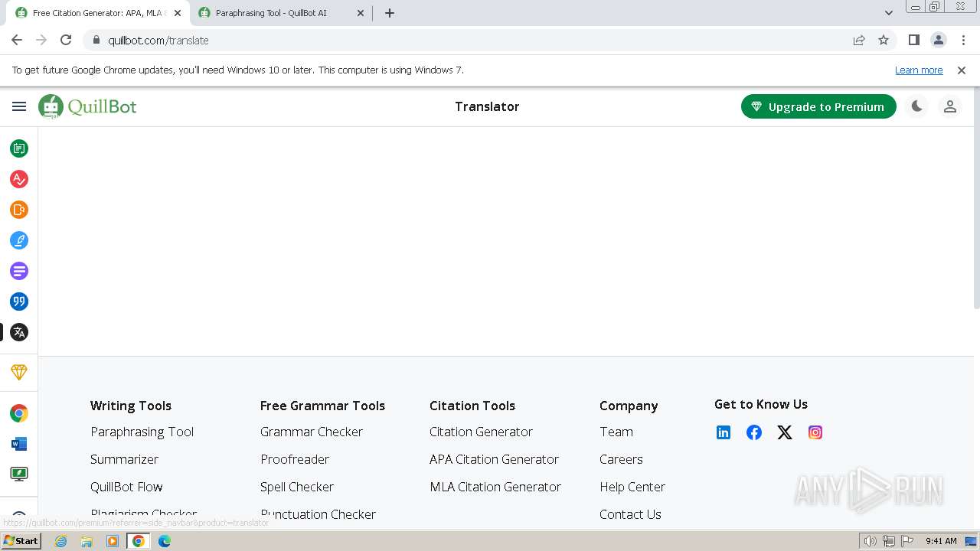980x551 pixels.
Task: Close the Paraphrasing Tool tab
Action: point(361,13)
